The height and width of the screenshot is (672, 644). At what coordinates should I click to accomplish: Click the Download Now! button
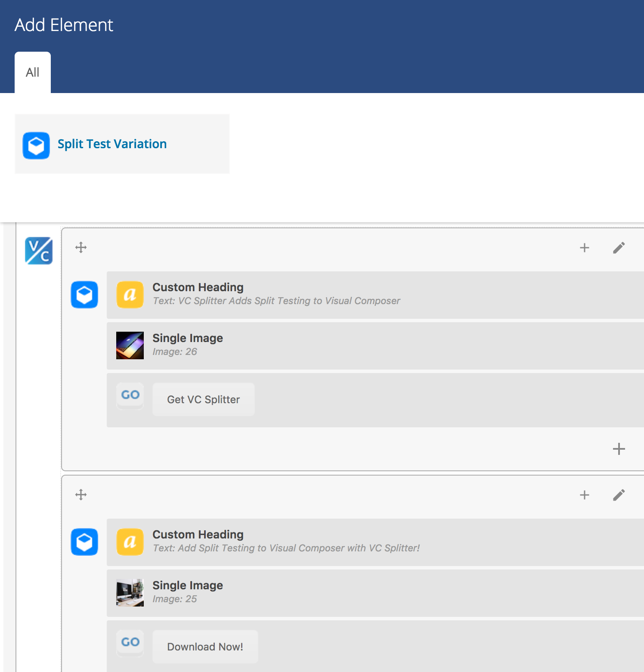tap(205, 647)
